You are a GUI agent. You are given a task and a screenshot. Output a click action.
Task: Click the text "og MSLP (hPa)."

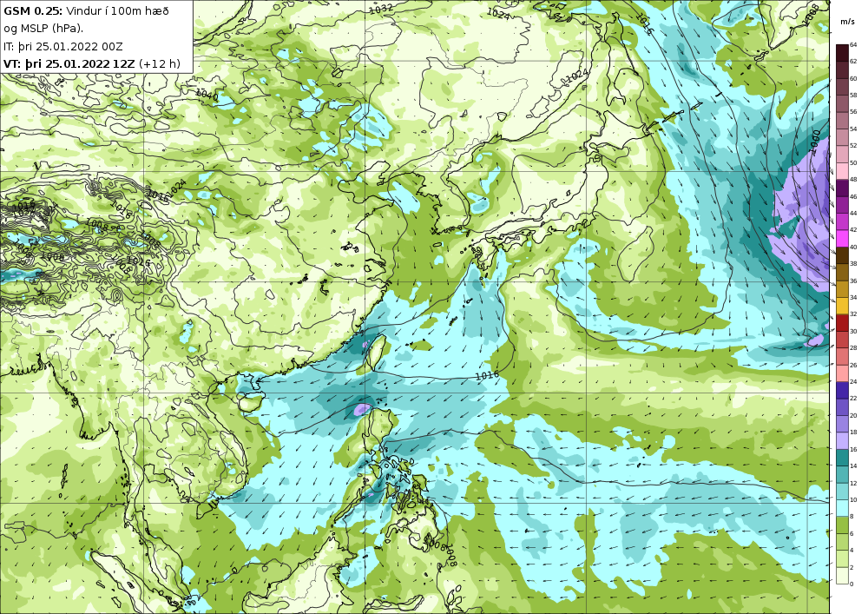[43, 29]
